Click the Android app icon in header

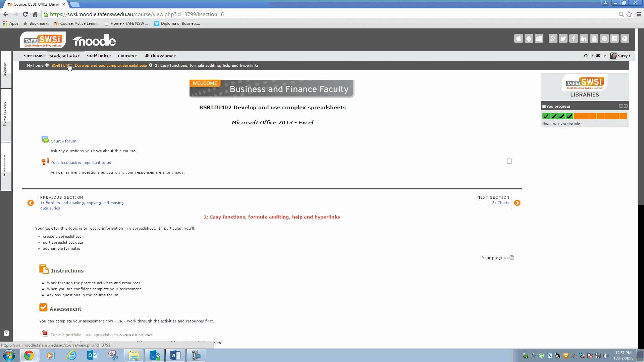[529, 39]
